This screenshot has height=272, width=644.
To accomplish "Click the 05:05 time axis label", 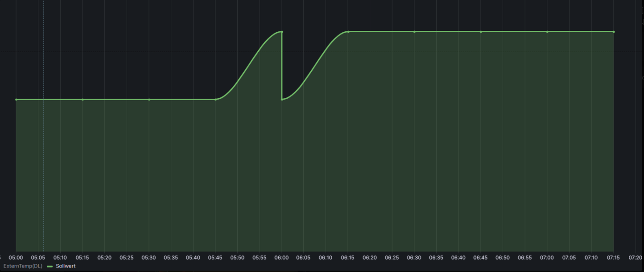I will tap(38, 258).
